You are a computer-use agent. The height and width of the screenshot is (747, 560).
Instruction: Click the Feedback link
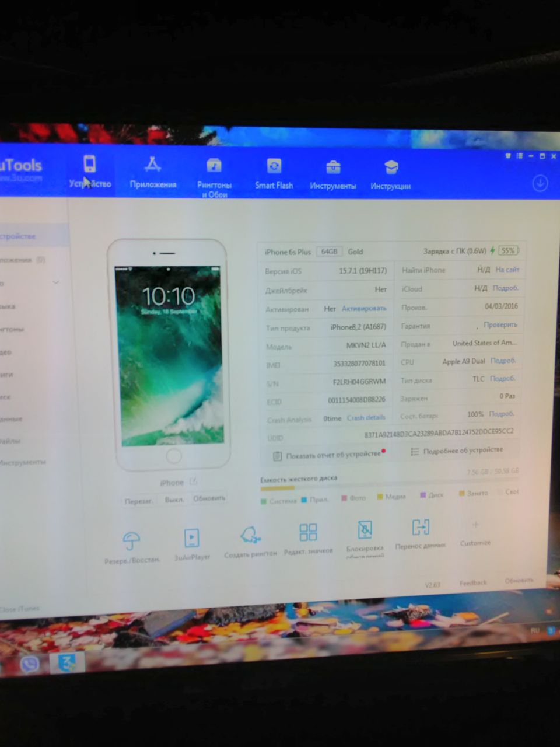473,582
